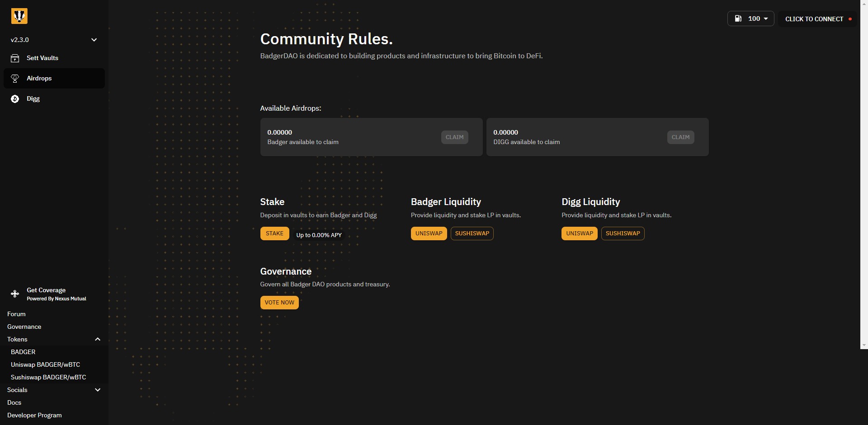Click the Badger logo icon
The image size is (868, 425).
click(19, 16)
